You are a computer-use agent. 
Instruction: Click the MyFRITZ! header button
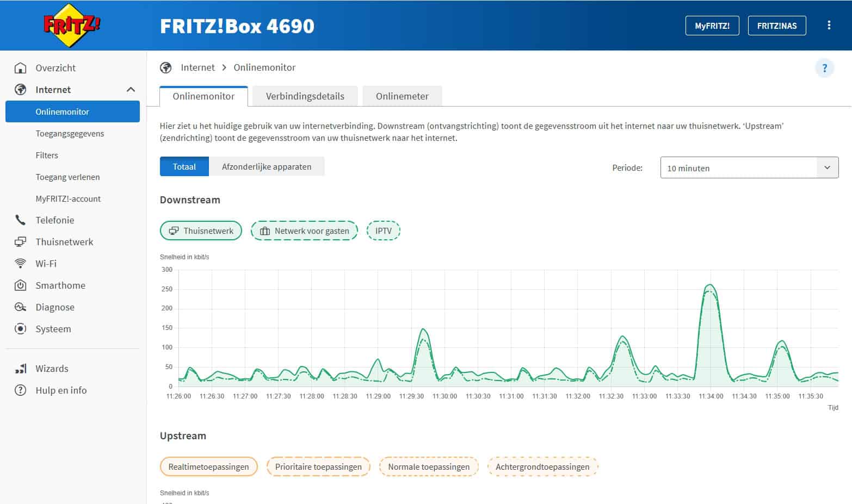(x=712, y=26)
